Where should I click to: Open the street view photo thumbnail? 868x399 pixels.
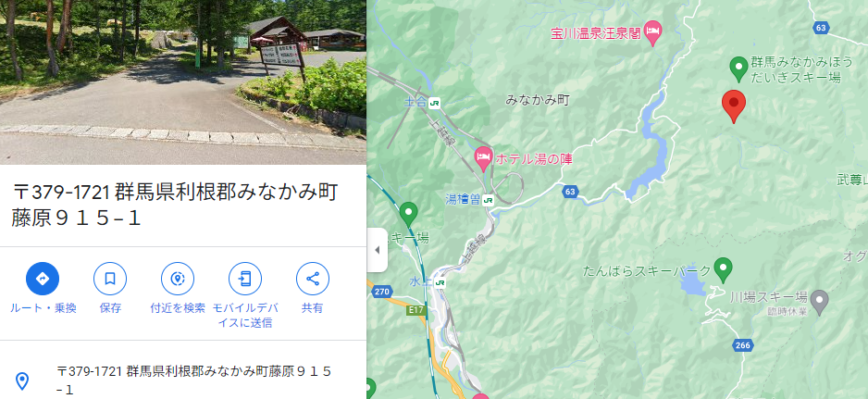click(x=183, y=82)
